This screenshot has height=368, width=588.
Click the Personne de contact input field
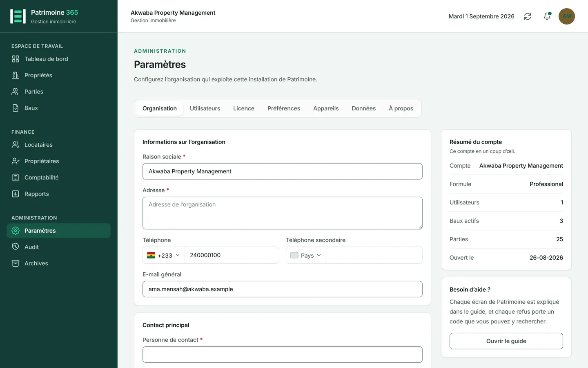(x=283, y=355)
